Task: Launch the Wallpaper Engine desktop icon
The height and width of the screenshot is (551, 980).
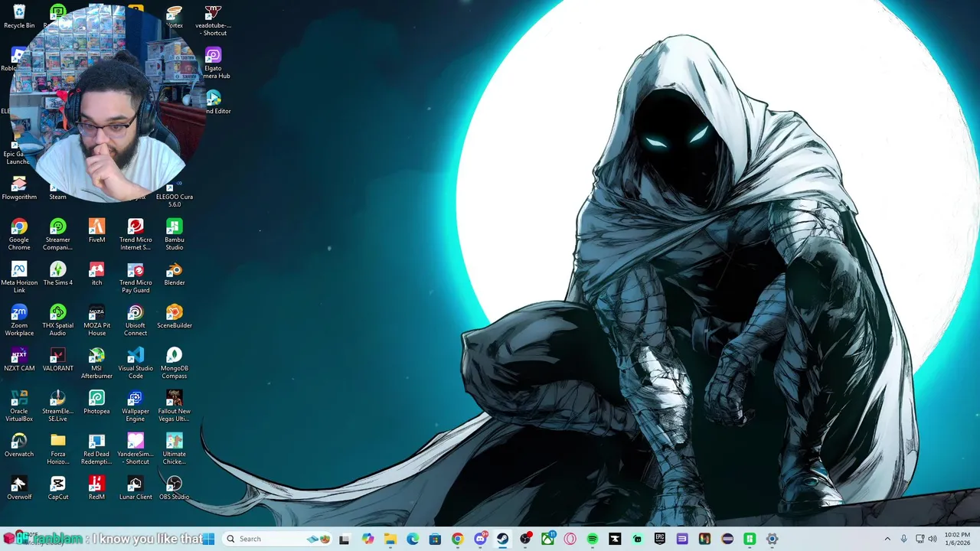Action: (x=136, y=406)
